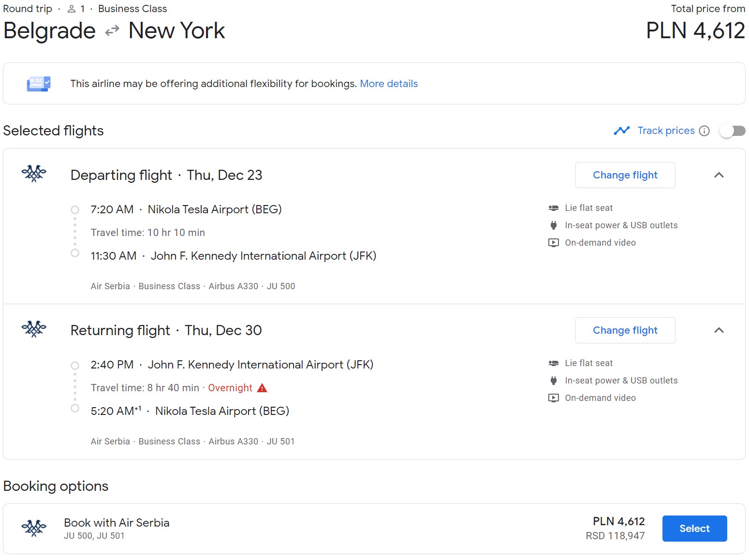Click departing flight in-seat power plug icon
Viewport: 749px width, 560px height.
(554, 225)
